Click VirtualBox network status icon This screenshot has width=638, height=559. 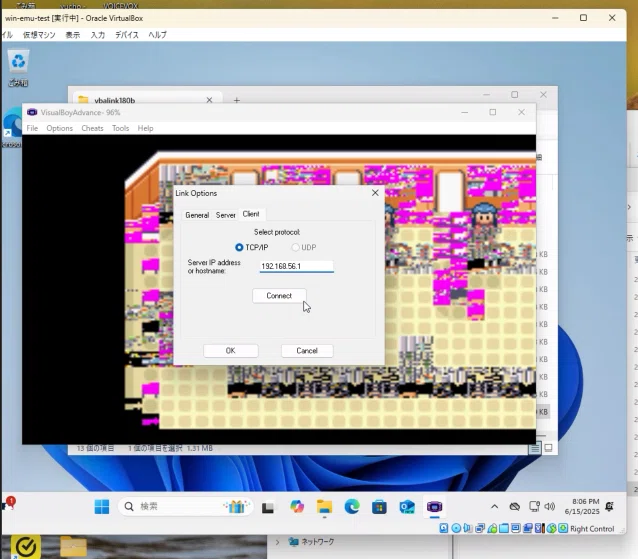tap(480, 528)
